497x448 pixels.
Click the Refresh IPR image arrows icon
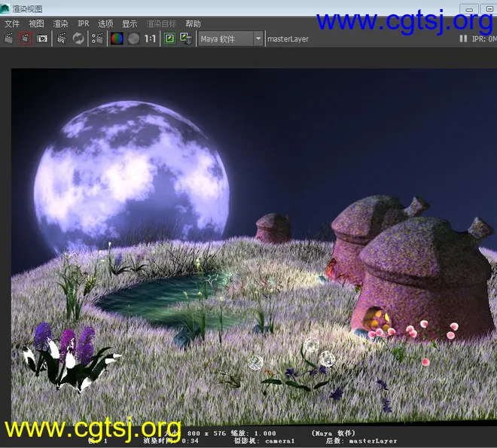click(x=78, y=38)
